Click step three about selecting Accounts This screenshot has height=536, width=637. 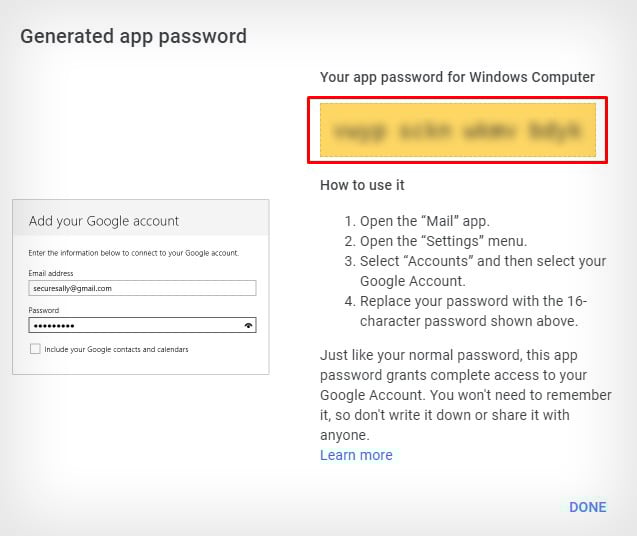click(475, 271)
